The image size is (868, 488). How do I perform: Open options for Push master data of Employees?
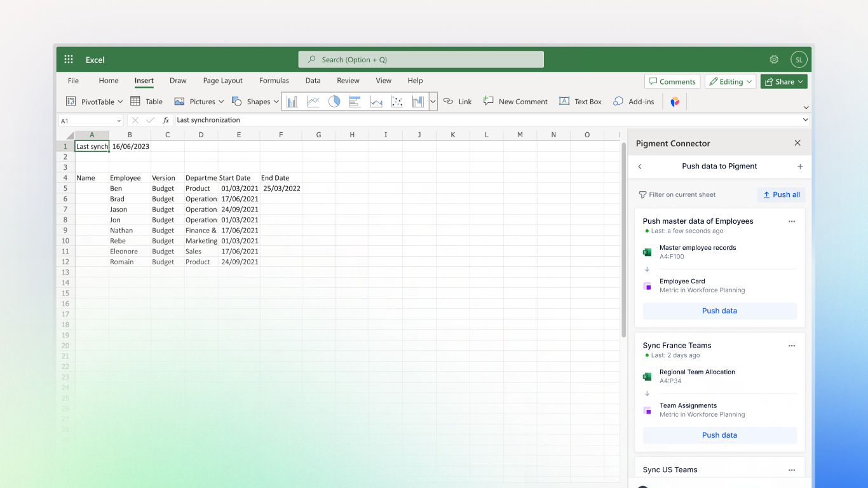tap(792, 221)
